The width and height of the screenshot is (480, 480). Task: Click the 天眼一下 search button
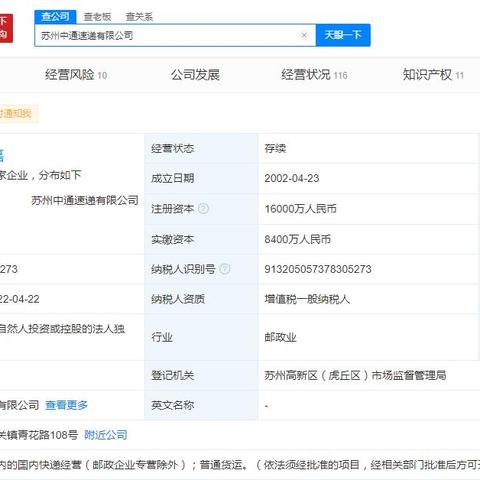[343, 35]
